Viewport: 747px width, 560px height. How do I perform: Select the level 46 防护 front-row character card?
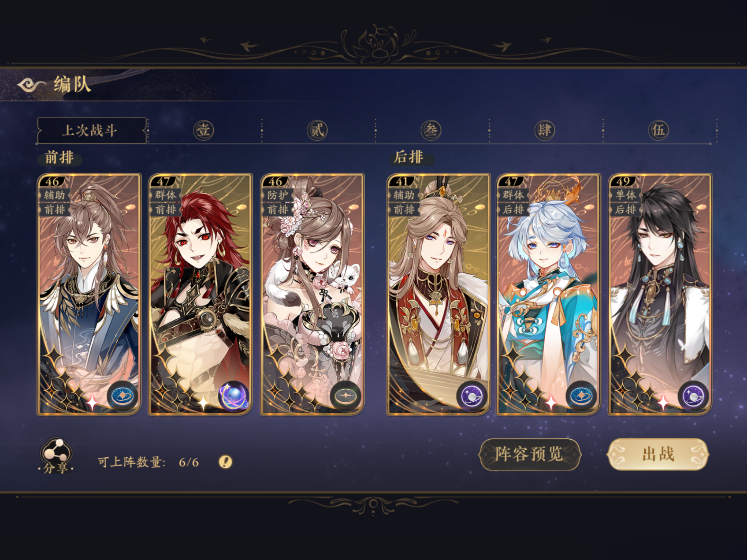click(312, 294)
